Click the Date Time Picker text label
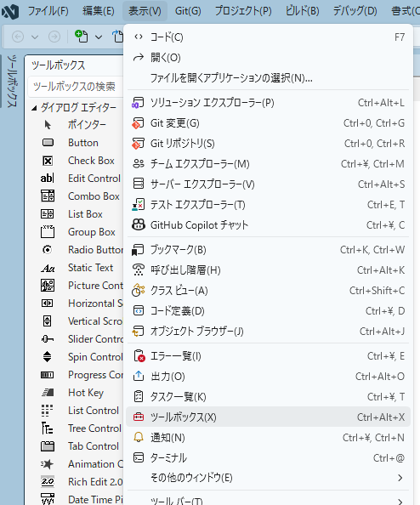Image resolution: width=420 pixels, height=505 pixels. 95,500
